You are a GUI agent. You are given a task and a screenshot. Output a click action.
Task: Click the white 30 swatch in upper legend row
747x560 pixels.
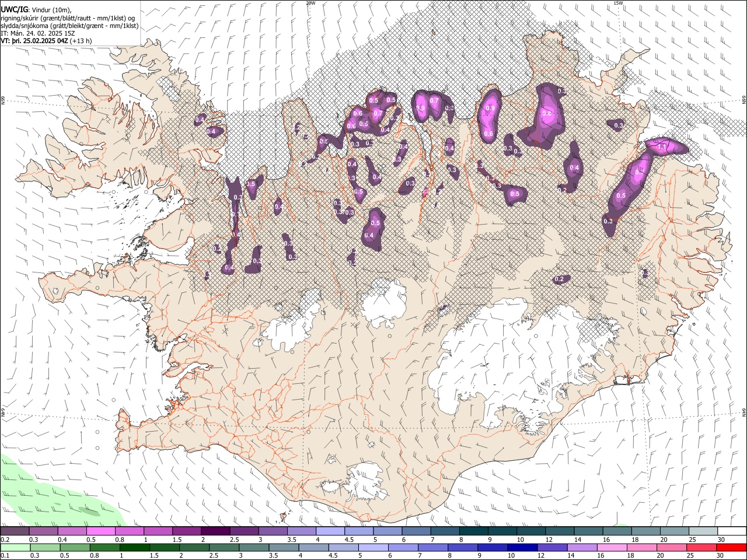point(731,531)
